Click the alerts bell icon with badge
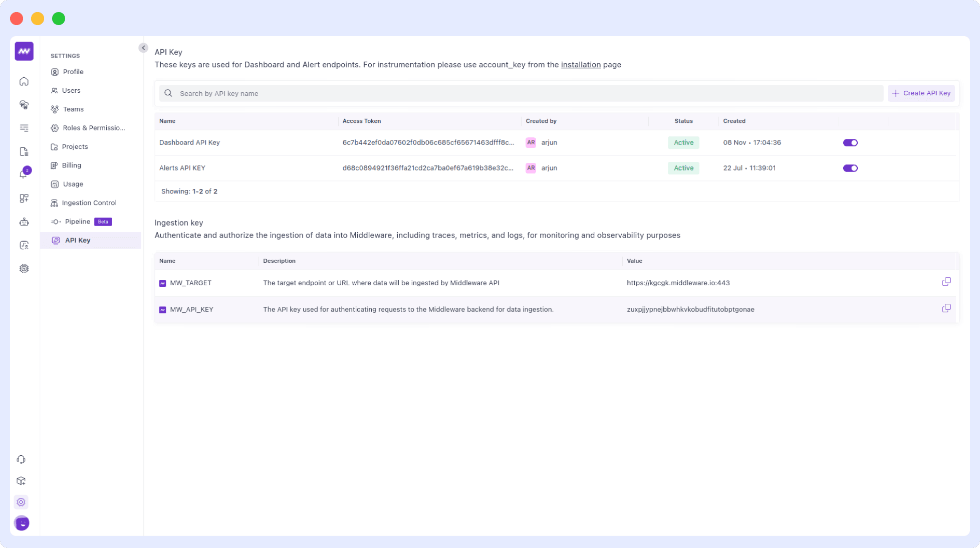The width and height of the screenshot is (980, 548). coord(24,171)
